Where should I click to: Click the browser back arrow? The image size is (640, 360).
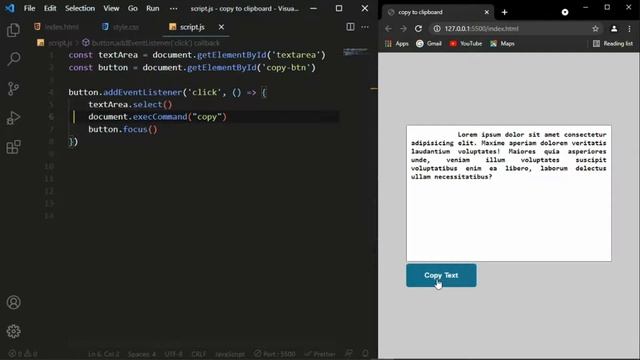[x=388, y=29]
